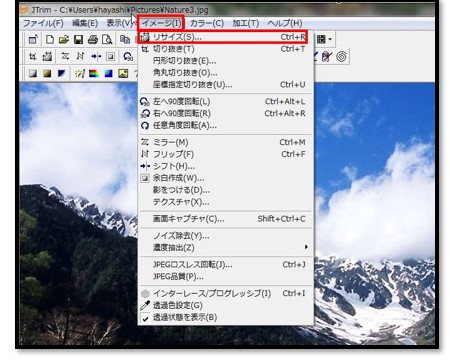Viewport: 450px width, 360px height.
Task: Choose リサイズ(S)... from the menu
Action: coord(226,37)
